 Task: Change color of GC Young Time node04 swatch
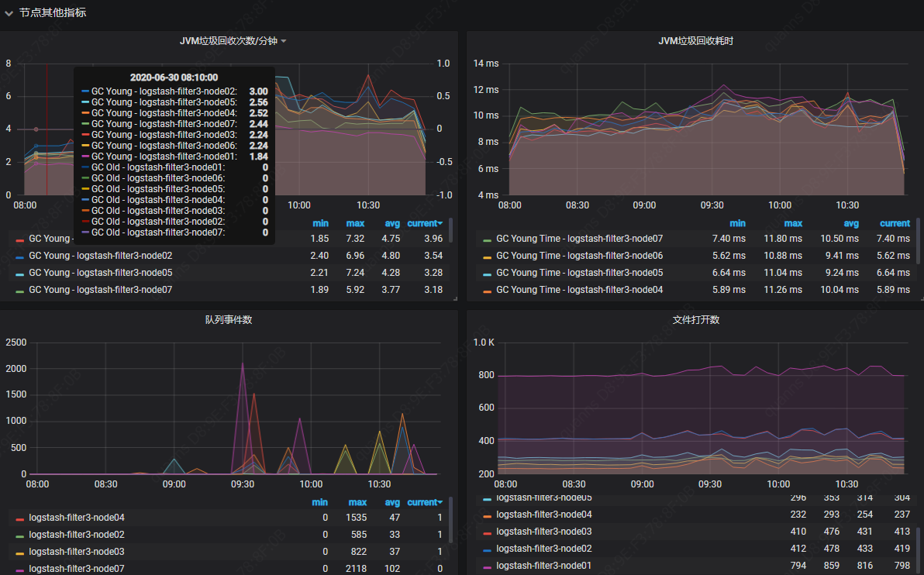[487, 291]
